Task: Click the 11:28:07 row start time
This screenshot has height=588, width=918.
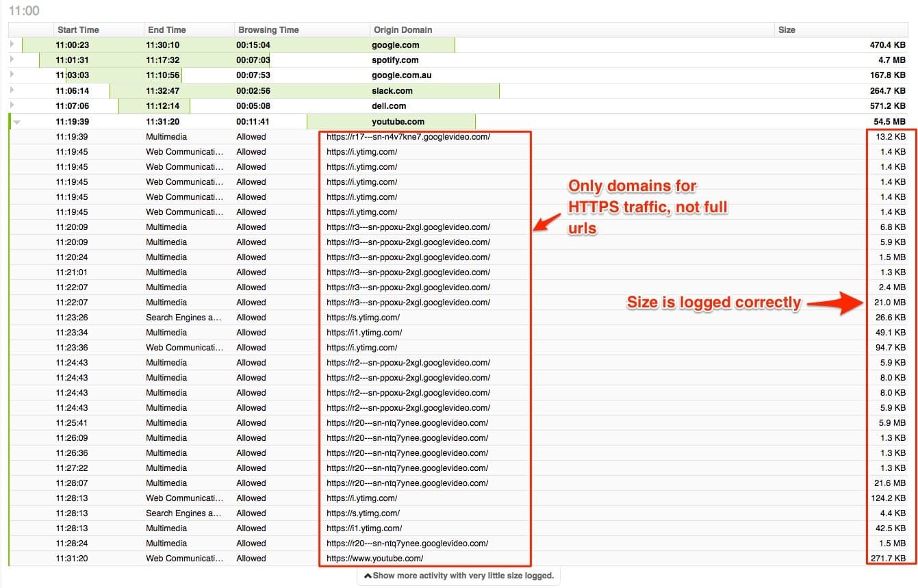Action: tap(72, 483)
